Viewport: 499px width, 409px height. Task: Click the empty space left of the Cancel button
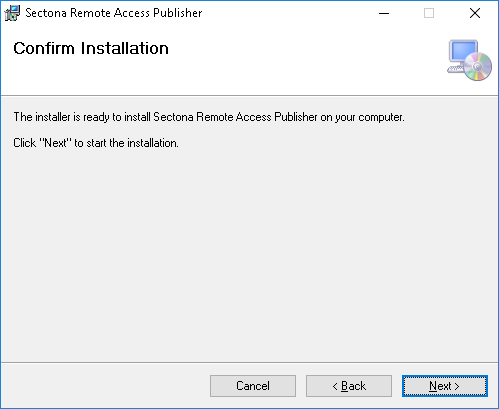[x=105, y=386]
